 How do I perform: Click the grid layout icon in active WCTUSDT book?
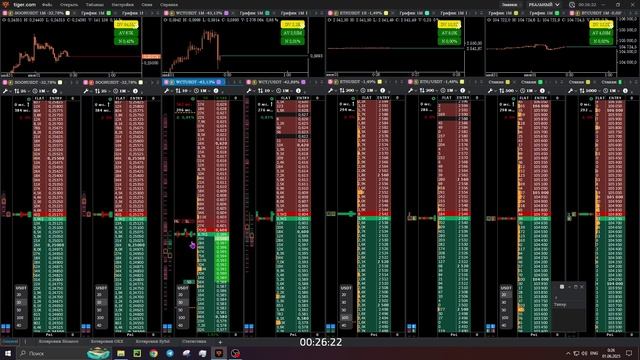tap(167, 327)
